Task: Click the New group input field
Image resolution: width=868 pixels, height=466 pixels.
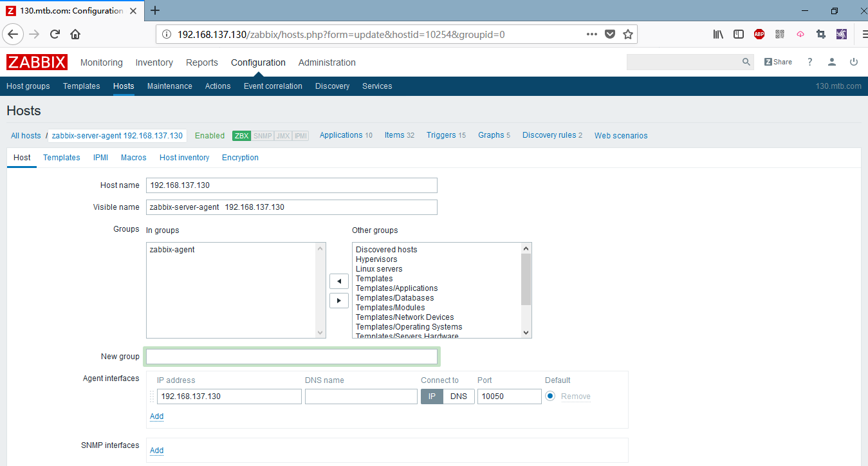Action: (x=291, y=357)
